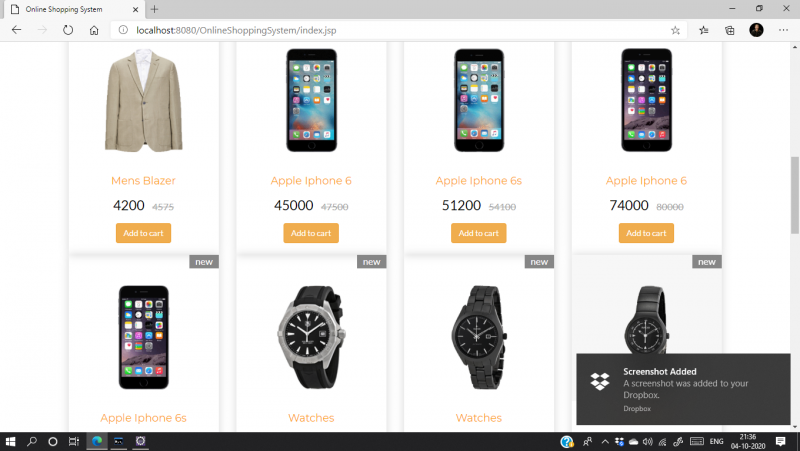This screenshot has height=451, width=800.
Task: Go back with the back arrow
Action: pyautogui.click(x=16, y=30)
